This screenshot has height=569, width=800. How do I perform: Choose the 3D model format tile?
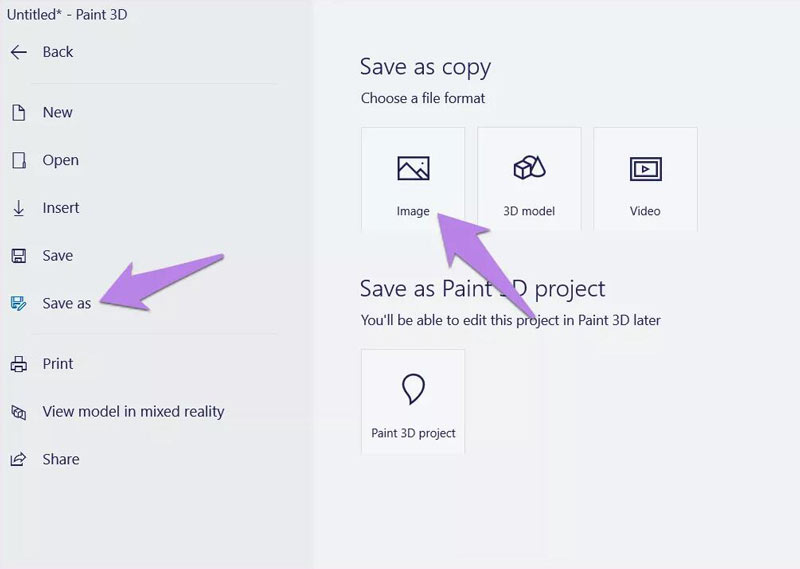(x=529, y=180)
